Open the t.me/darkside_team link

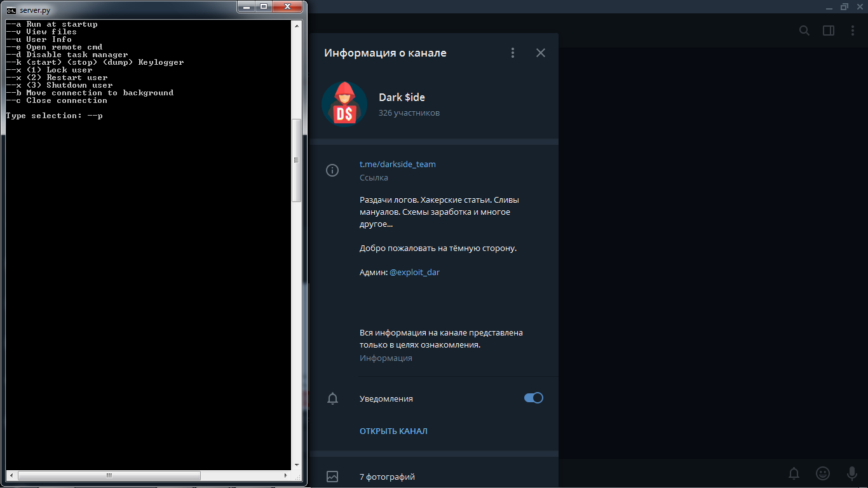point(397,164)
